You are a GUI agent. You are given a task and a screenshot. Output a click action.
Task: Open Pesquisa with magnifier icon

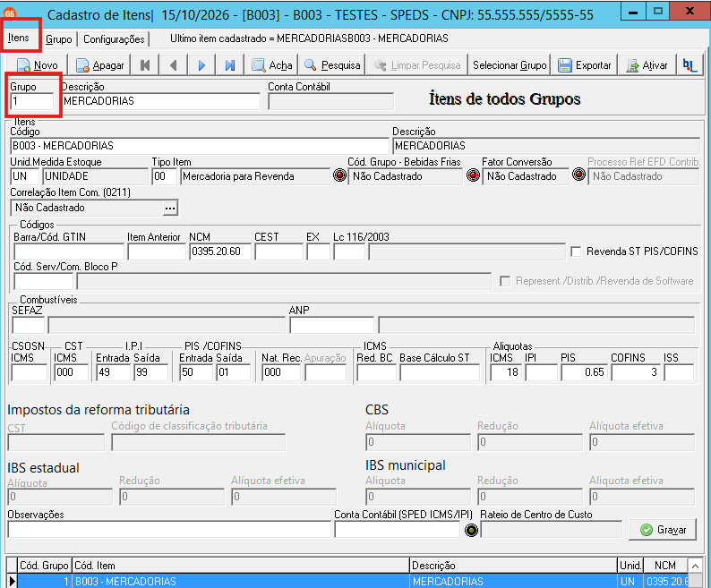tap(332, 65)
